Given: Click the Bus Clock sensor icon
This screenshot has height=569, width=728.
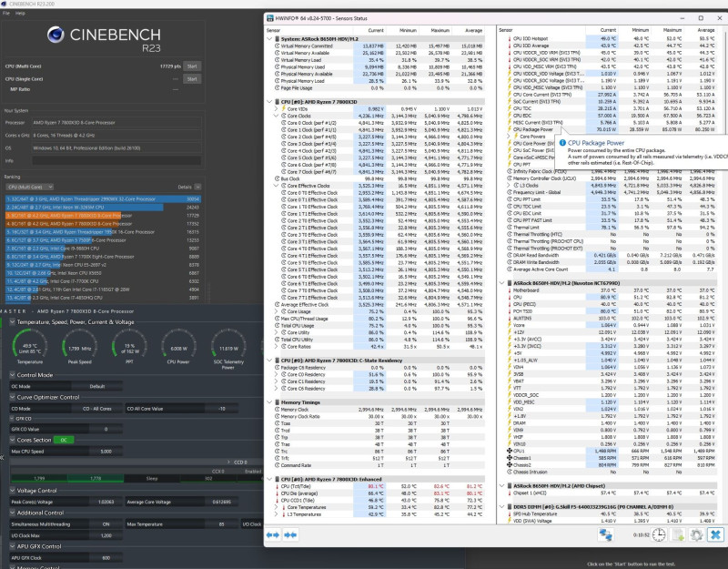Looking at the screenshot, I should 278,178.
